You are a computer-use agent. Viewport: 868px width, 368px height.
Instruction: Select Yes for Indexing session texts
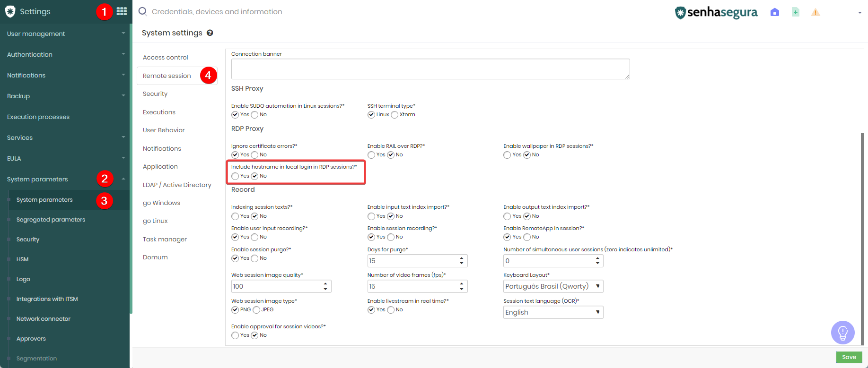[x=235, y=216]
